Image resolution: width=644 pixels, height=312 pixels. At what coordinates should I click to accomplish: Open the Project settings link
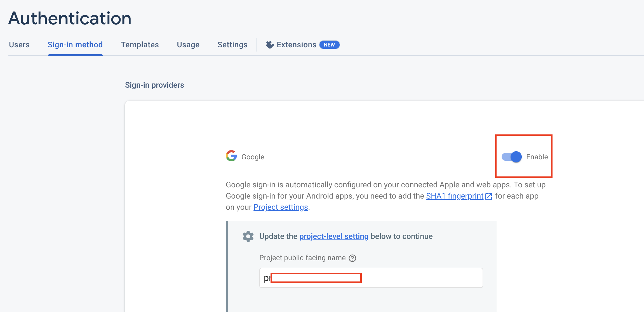click(x=281, y=207)
